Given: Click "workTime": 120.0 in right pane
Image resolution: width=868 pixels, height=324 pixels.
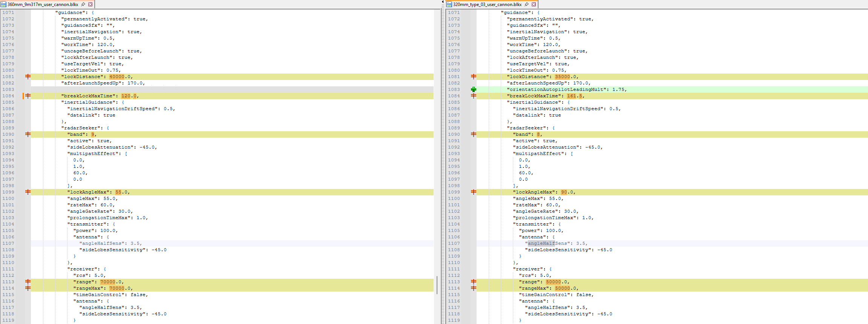Looking at the screenshot, I should pos(534,45).
